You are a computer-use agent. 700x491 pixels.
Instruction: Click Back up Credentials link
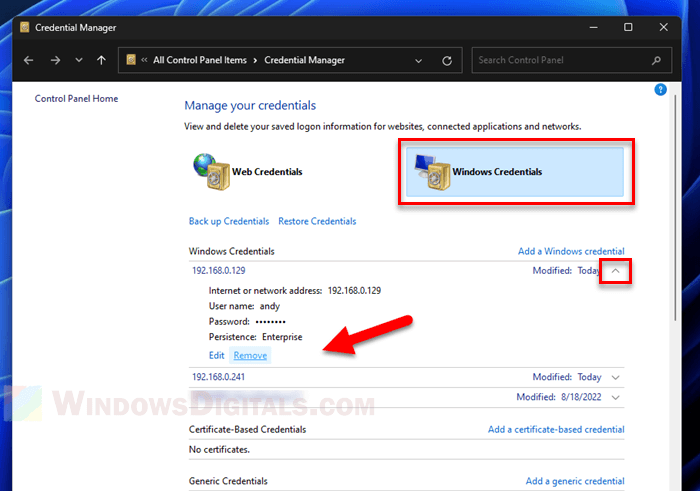tap(229, 221)
